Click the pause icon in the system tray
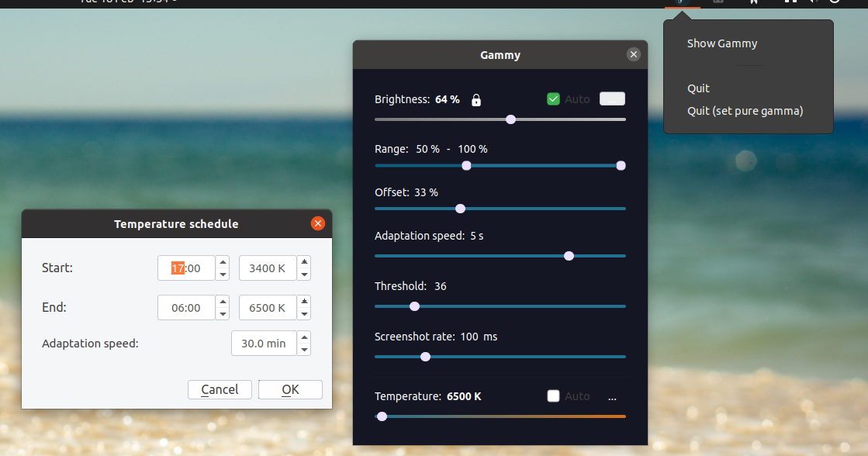The image size is (868, 456). [x=792, y=3]
